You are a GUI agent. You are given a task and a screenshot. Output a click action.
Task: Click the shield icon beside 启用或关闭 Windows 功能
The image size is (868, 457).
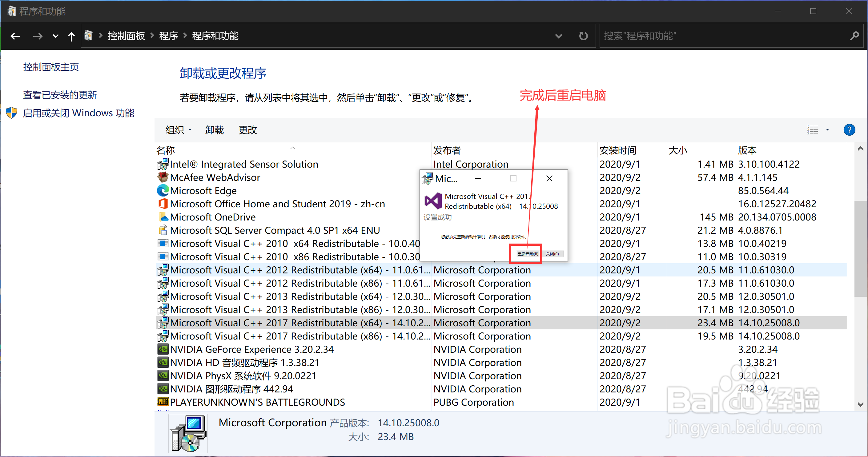pyautogui.click(x=11, y=113)
